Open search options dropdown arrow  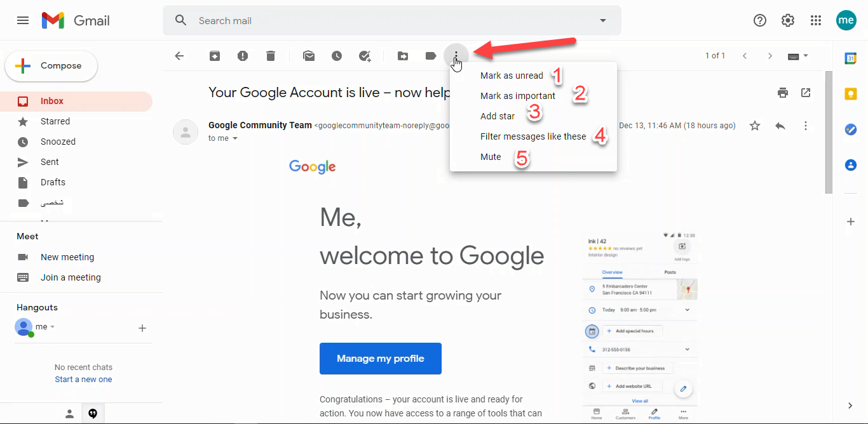[603, 20]
